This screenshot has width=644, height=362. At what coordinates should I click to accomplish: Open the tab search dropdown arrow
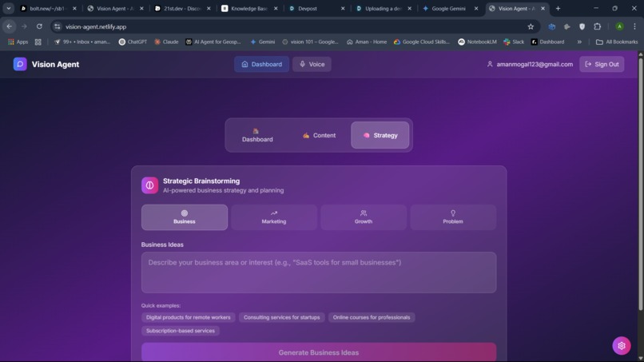(x=9, y=8)
